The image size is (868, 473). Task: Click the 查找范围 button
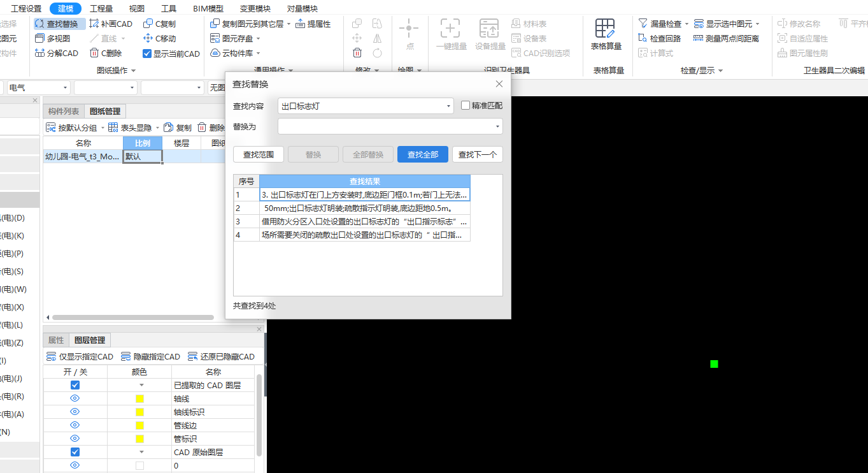[257, 154]
